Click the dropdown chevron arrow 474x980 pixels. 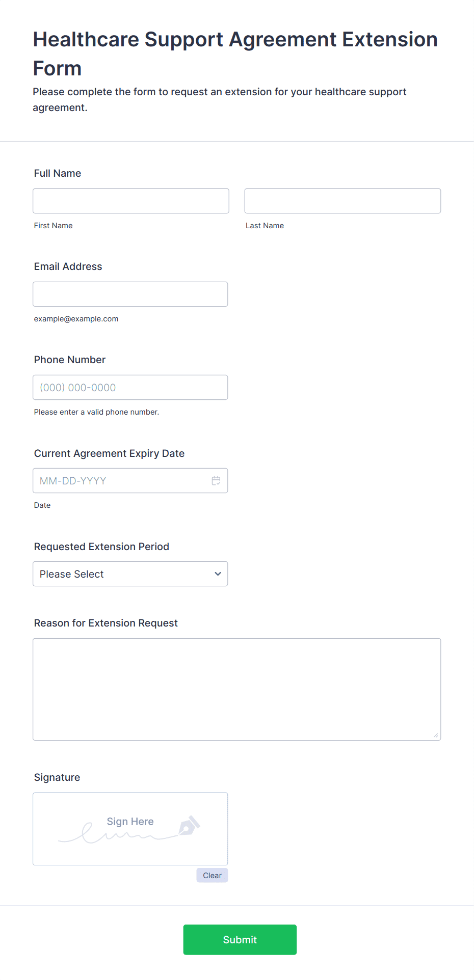218,574
